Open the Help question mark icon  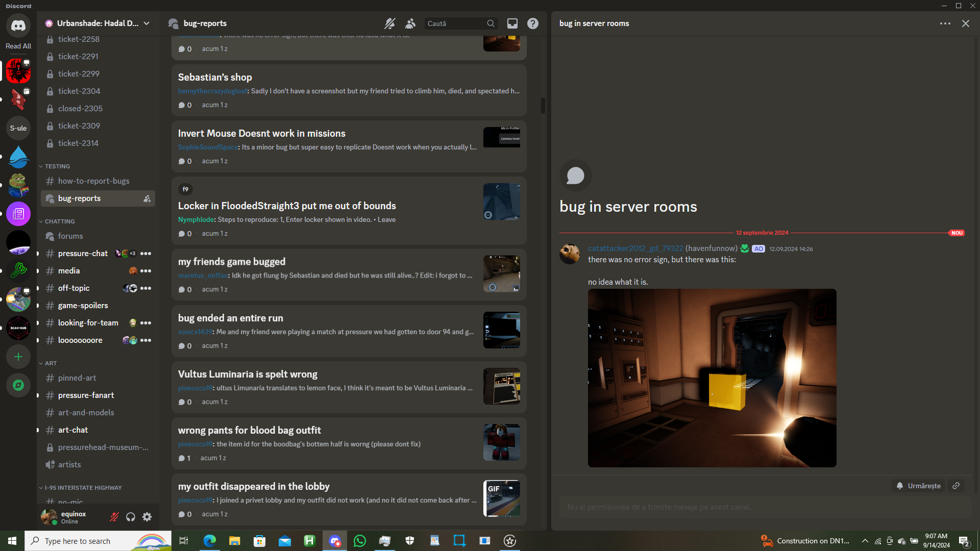532,23
